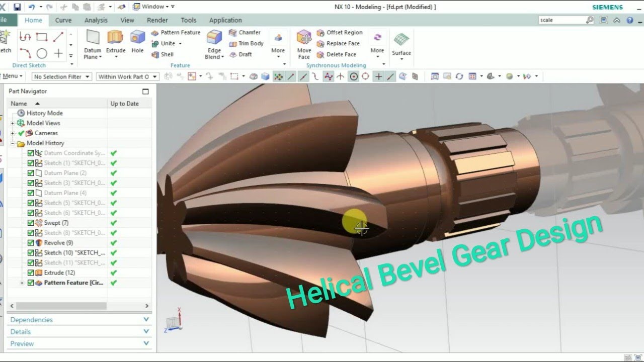Expand the Model Views tree node
This screenshot has width=644, height=362.
pyautogui.click(x=13, y=123)
